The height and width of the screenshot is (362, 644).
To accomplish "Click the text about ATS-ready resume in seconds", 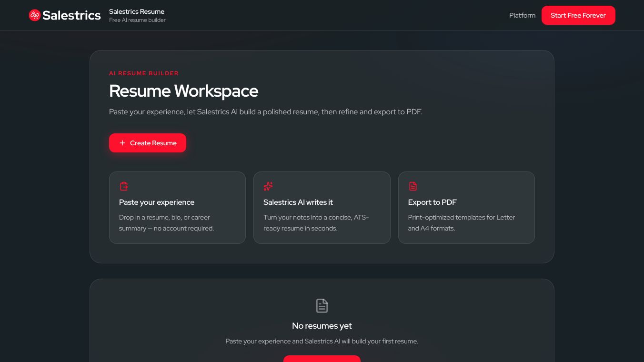I will (316, 222).
